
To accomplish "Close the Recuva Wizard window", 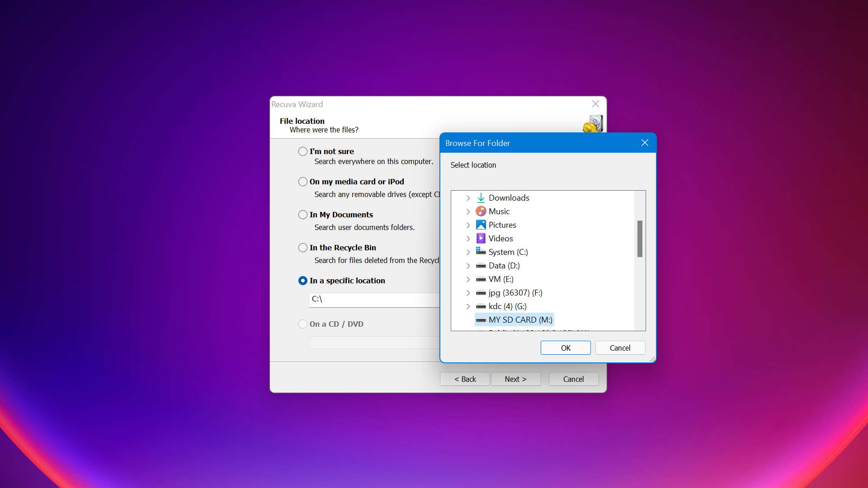I will click(596, 104).
